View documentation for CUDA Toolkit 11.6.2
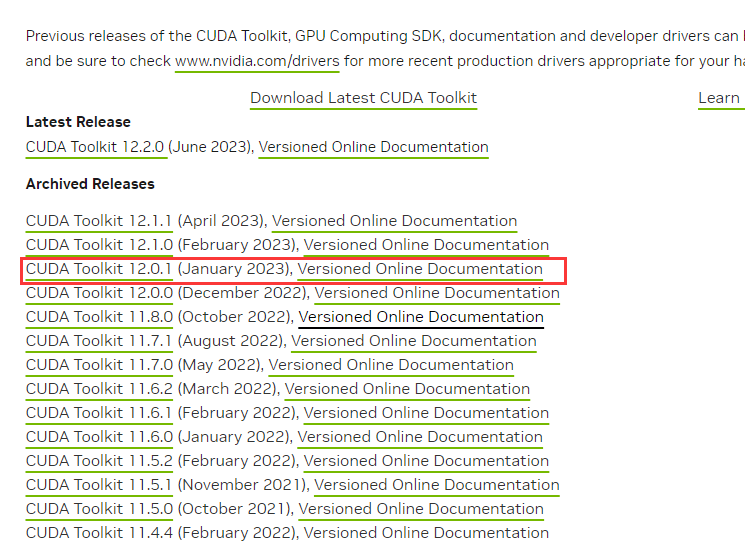This screenshot has height=543, width=745. pos(407,389)
